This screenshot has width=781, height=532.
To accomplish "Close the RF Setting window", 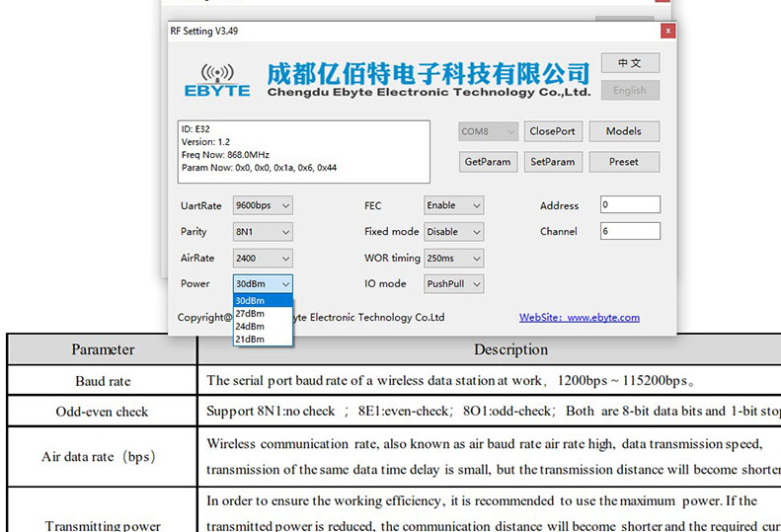I will pyautogui.click(x=667, y=31).
